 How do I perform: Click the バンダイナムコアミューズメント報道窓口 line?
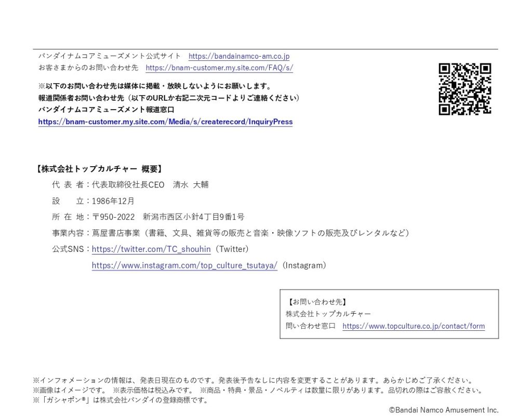click(106, 110)
